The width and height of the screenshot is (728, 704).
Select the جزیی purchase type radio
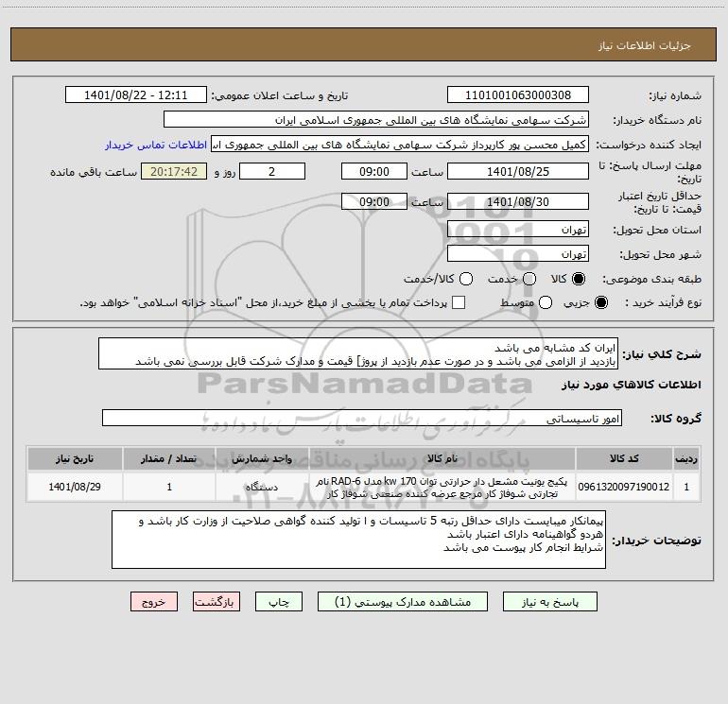point(600,302)
